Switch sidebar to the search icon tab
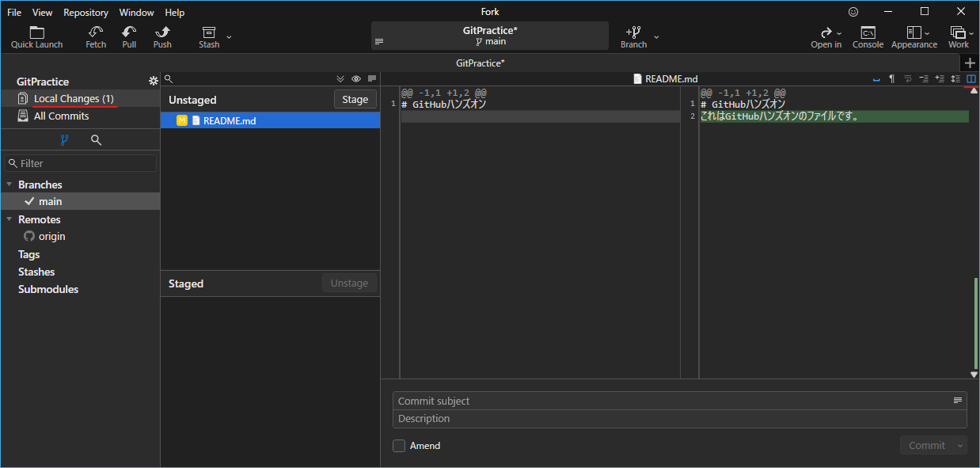The image size is (980, 468). click(96, 140)
